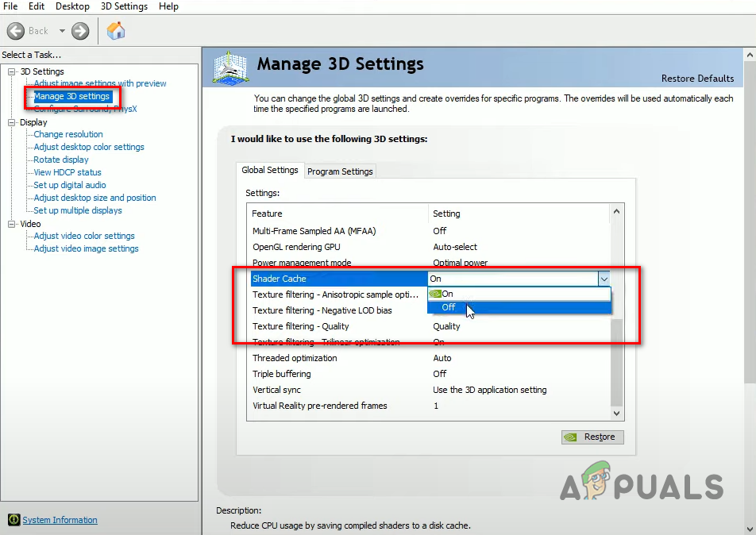
Task: Open the 3D Settings menu
Action: coord(124,6)
